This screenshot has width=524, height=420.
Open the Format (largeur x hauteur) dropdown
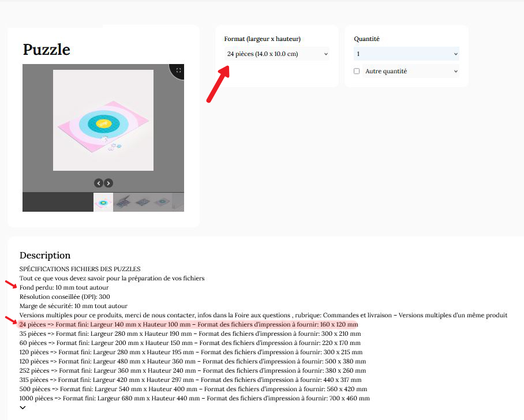(x=277, y=54)
